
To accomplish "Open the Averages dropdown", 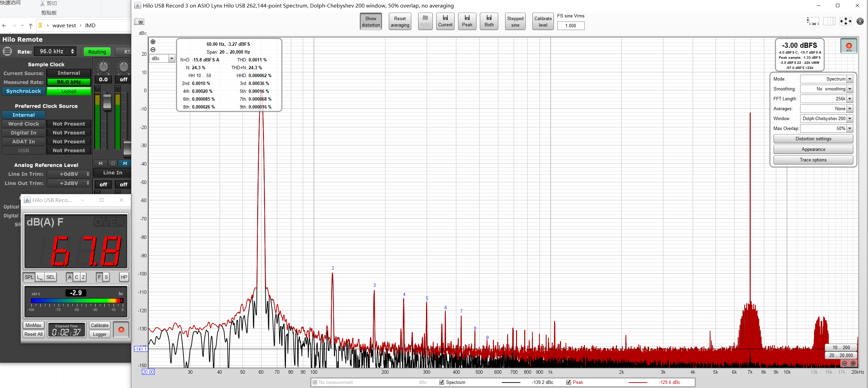I will coord(826,109).
